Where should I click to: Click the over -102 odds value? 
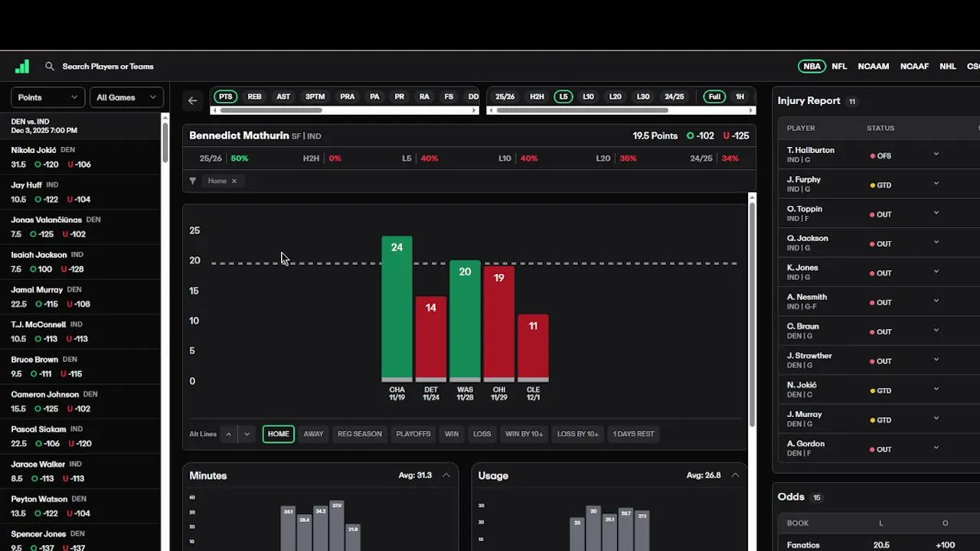point(701,135)
